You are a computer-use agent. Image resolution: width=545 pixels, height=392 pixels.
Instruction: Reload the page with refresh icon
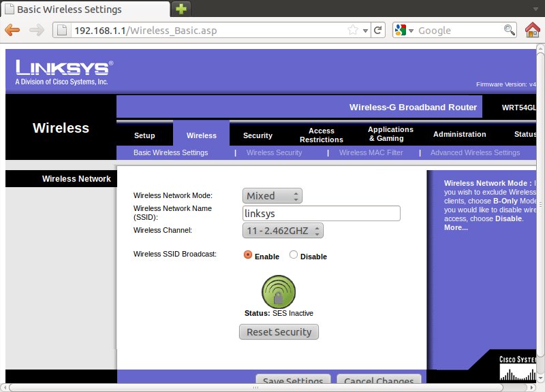pyautogui.click(x=378, y=30)
